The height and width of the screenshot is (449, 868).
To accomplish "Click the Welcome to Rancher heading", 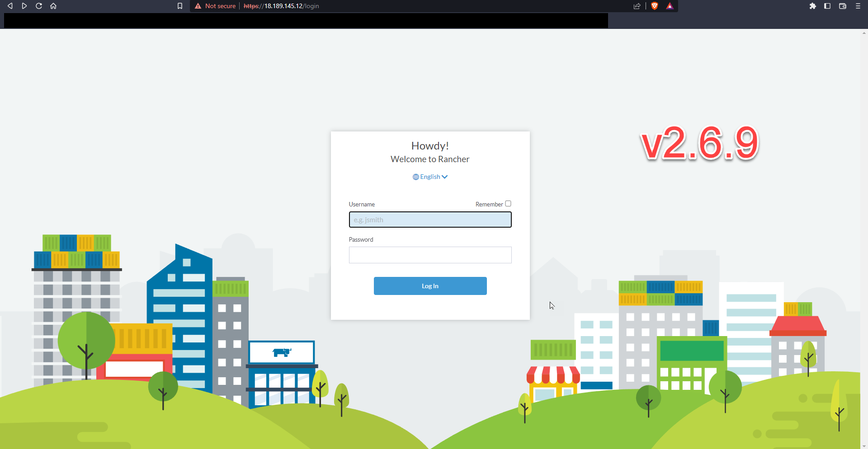I will coord(430,159).
